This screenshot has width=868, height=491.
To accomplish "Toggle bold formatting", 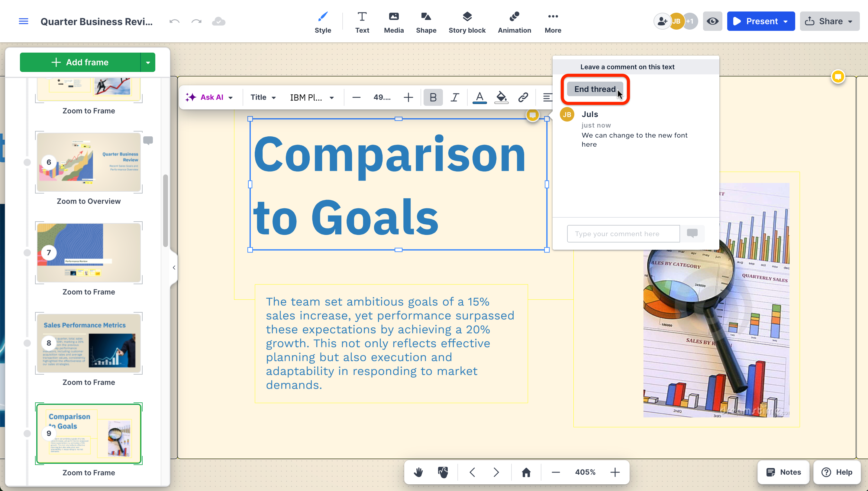I will [433, 97].
